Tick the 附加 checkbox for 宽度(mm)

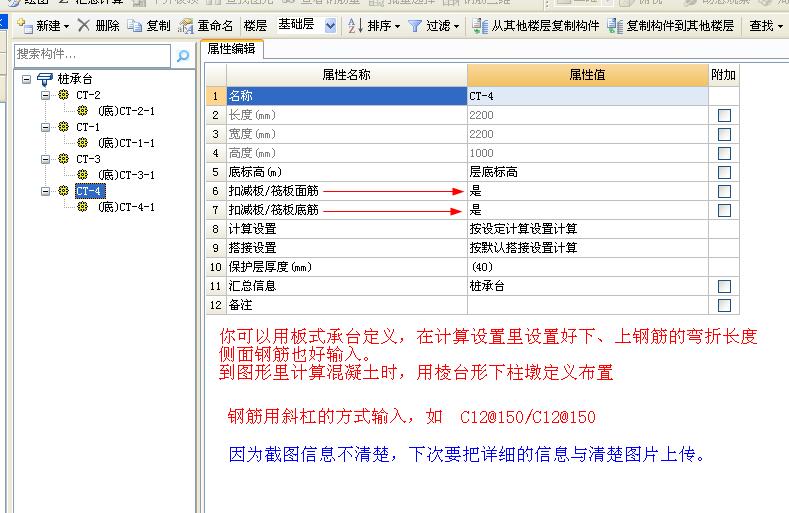pyautogui.click(x=724, y=134)
